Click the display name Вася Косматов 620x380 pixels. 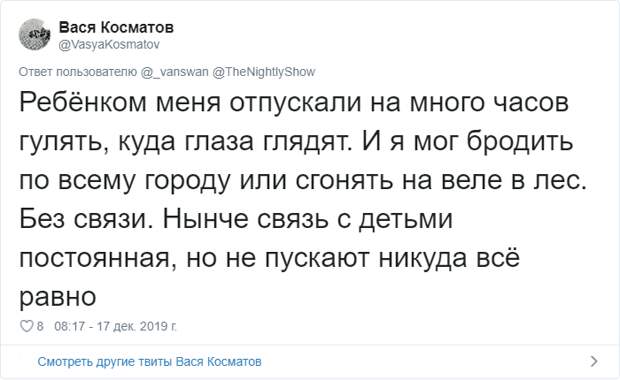pos(116,27)
